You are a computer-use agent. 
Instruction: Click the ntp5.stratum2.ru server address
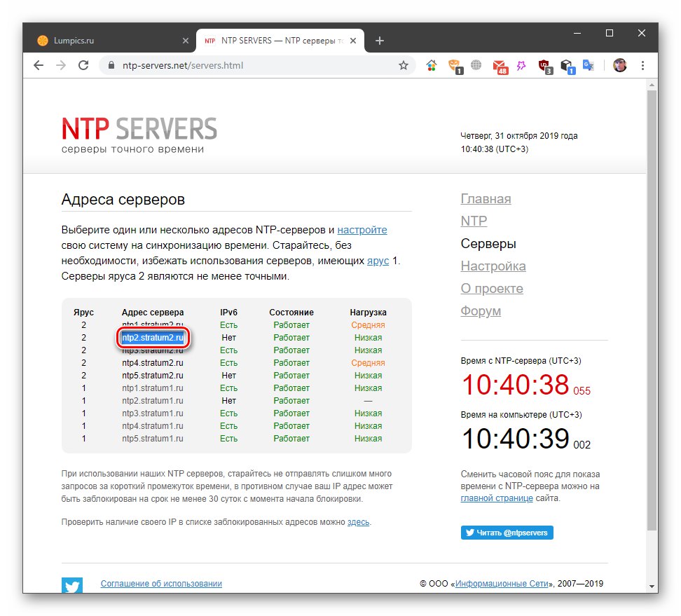(x=153, y=376)
